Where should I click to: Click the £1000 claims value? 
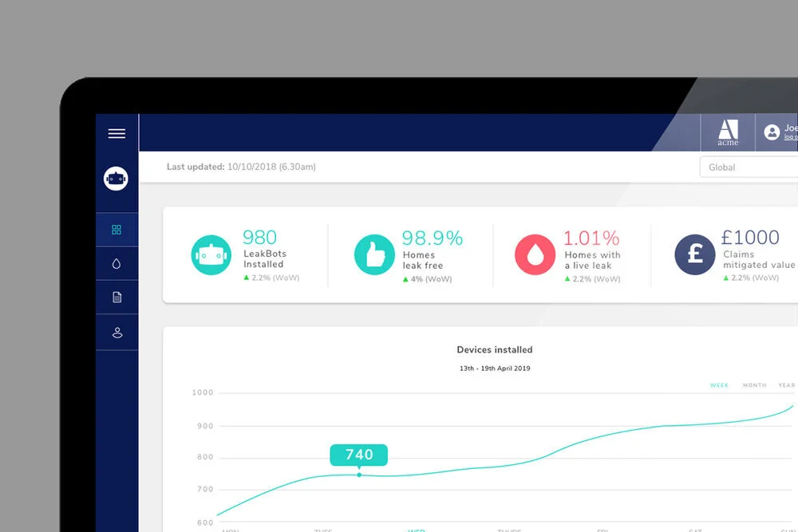[750, 238]
